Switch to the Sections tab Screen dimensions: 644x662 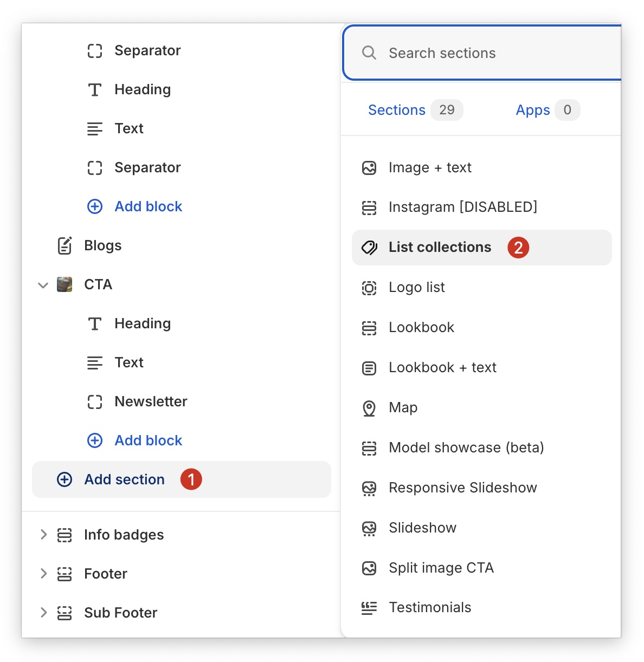point(397,110)
